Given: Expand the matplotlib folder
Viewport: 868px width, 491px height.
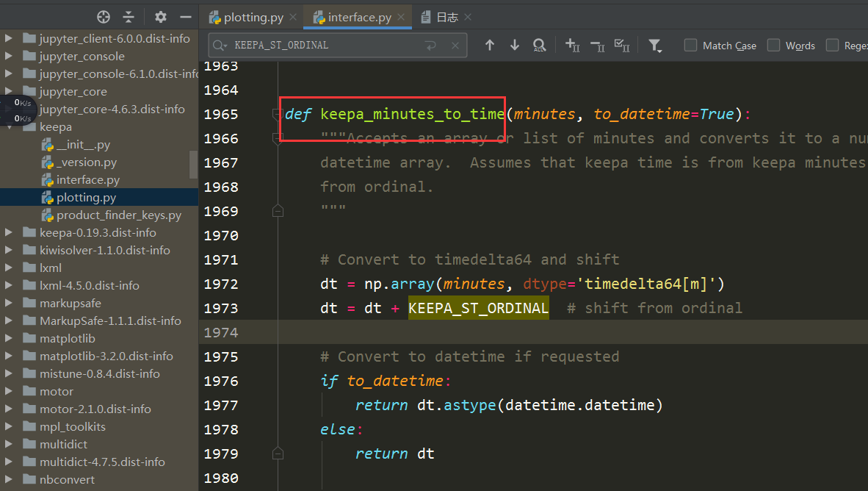Looking at the screenshot, I should [9, 338].
